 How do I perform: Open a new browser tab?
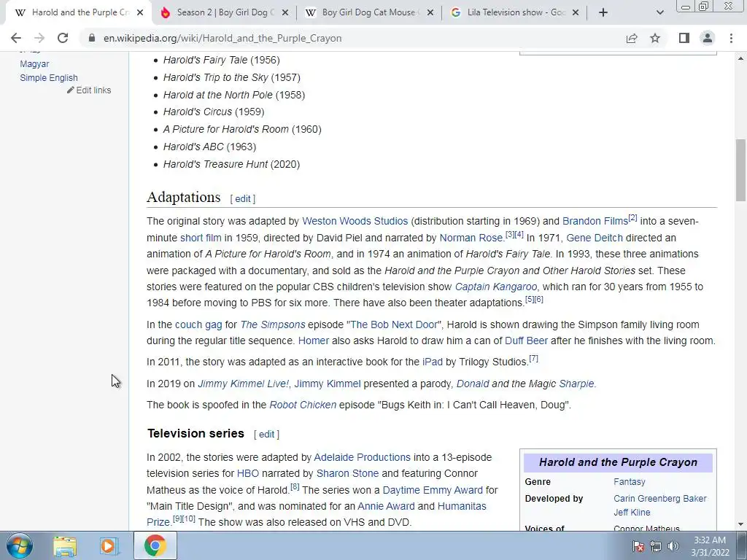coord(603,13)
